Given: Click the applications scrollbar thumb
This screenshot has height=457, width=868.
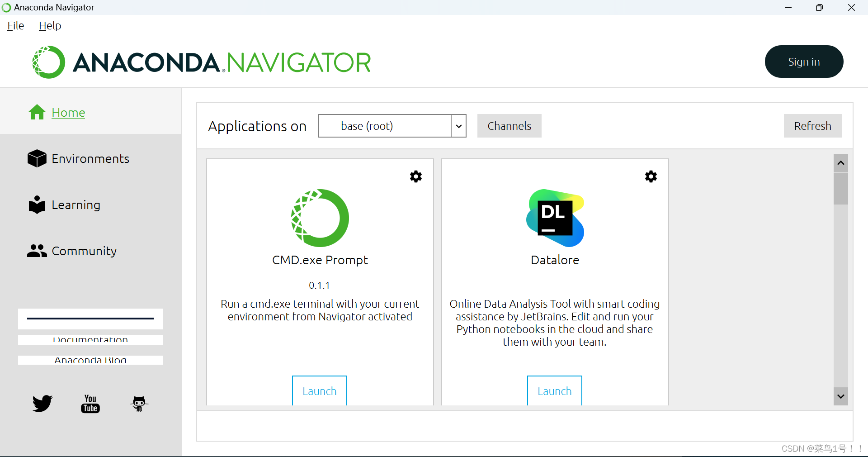Looking at the screenshot, I should pyautogui.click(x=841, y=188).
